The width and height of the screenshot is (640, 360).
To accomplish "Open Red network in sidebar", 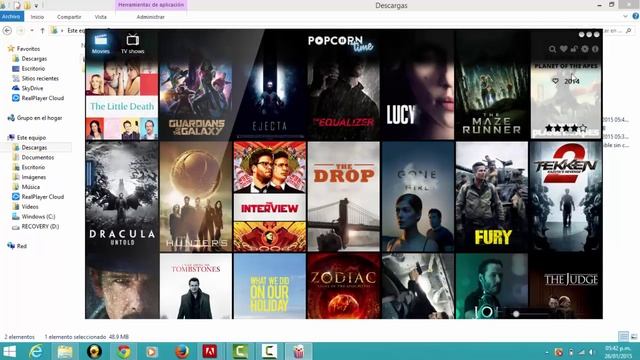I will [22, 246].
